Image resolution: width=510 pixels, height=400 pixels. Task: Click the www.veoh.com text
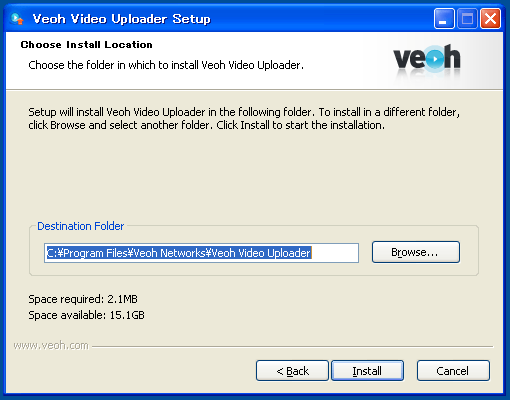(x=51, y=345)
